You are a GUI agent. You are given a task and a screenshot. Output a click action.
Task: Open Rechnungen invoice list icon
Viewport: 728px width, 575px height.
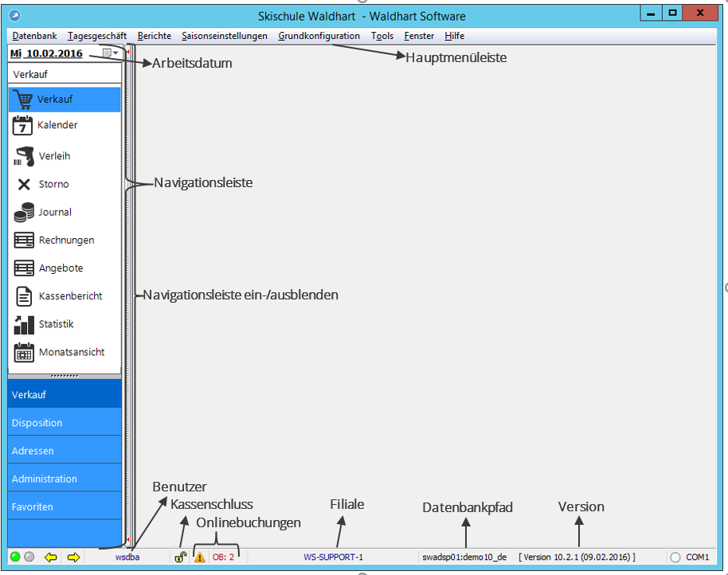coord(24,240)
